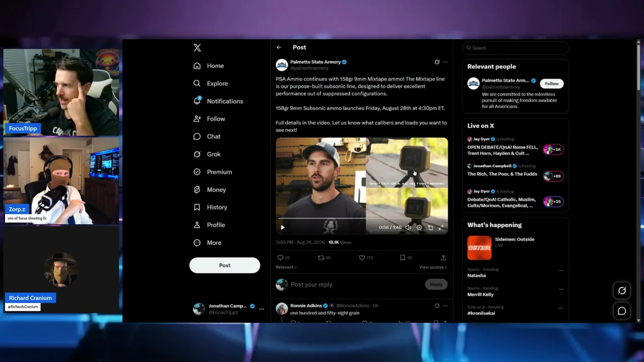Image resolution: width=644 pixels, height=362 pixels.
Task: Open Palmetto State Armory's profile picture
Action: tap(282, 65)
